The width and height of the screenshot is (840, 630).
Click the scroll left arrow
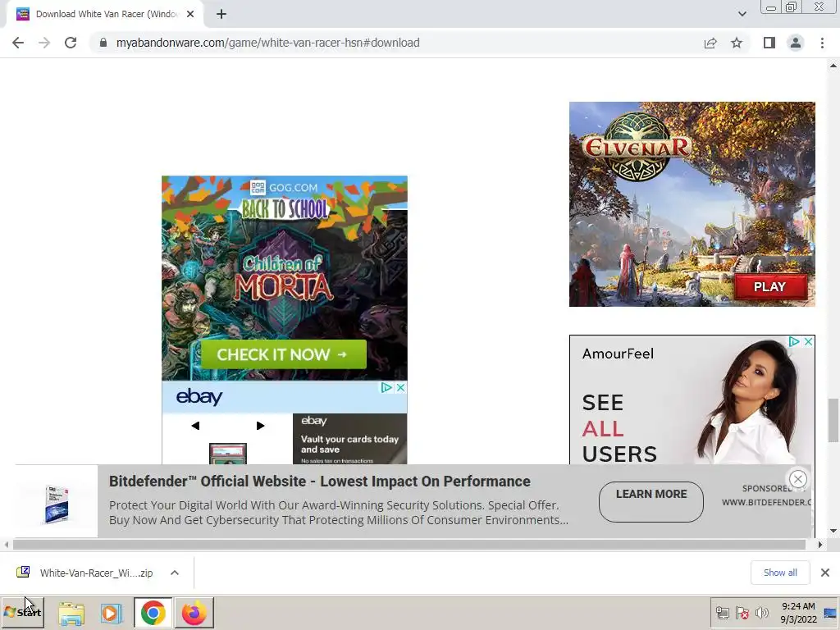coord(6,545)
